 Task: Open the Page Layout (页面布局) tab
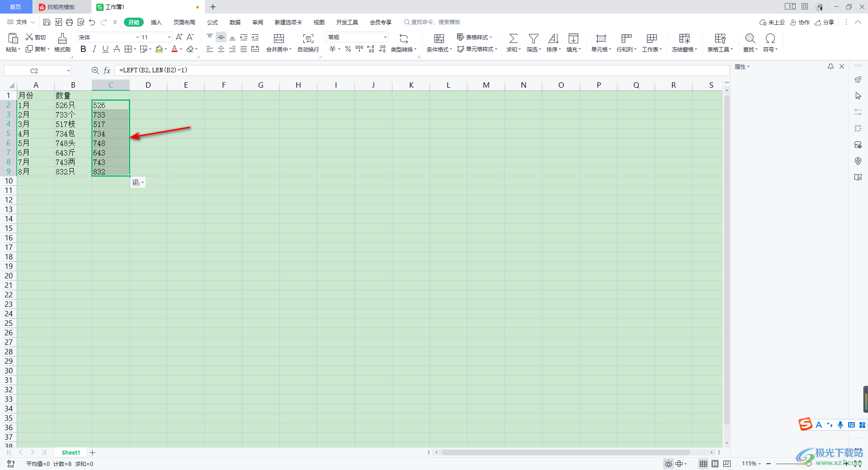point(184,22)
